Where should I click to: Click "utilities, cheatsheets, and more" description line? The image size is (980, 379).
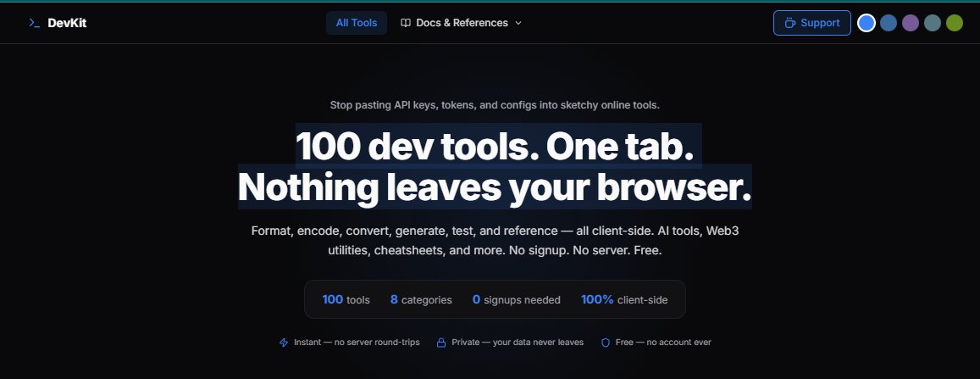click(495, 251)
